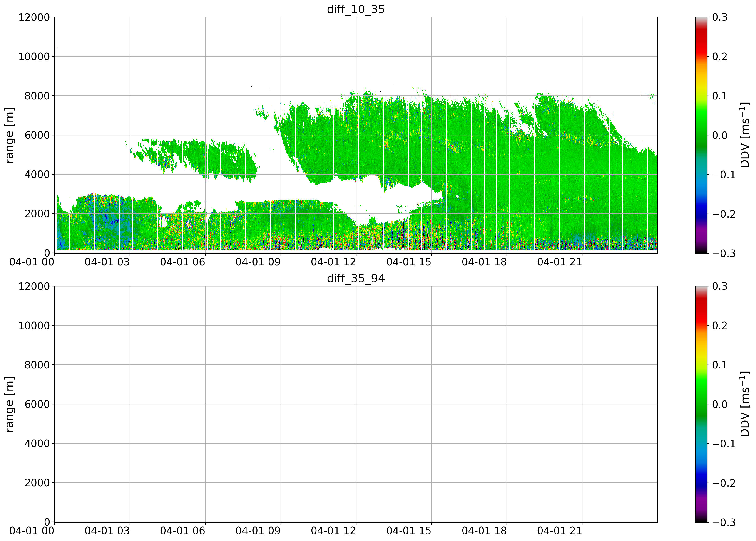Click the '04-01 18' x-tick under diff_35_94

(x=484, y=531)
